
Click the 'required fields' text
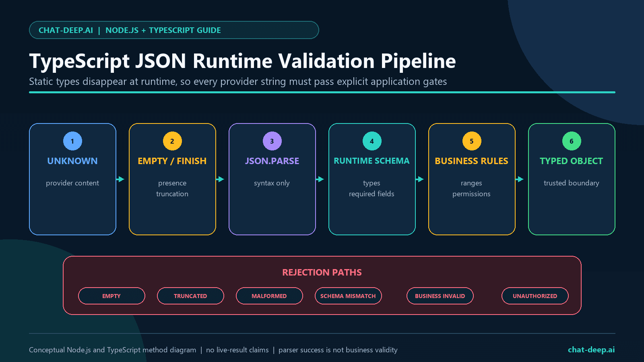pyautogui.click(x=372, y=194)
